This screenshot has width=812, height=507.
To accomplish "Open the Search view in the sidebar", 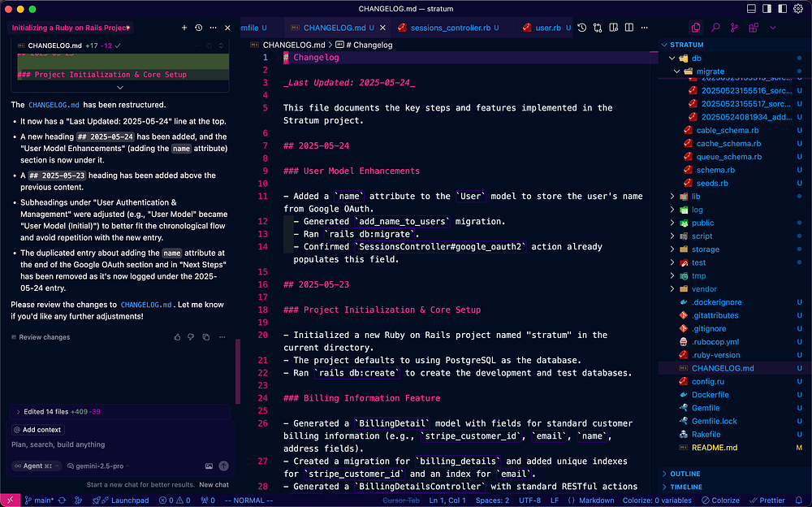I will coord(715,28).
